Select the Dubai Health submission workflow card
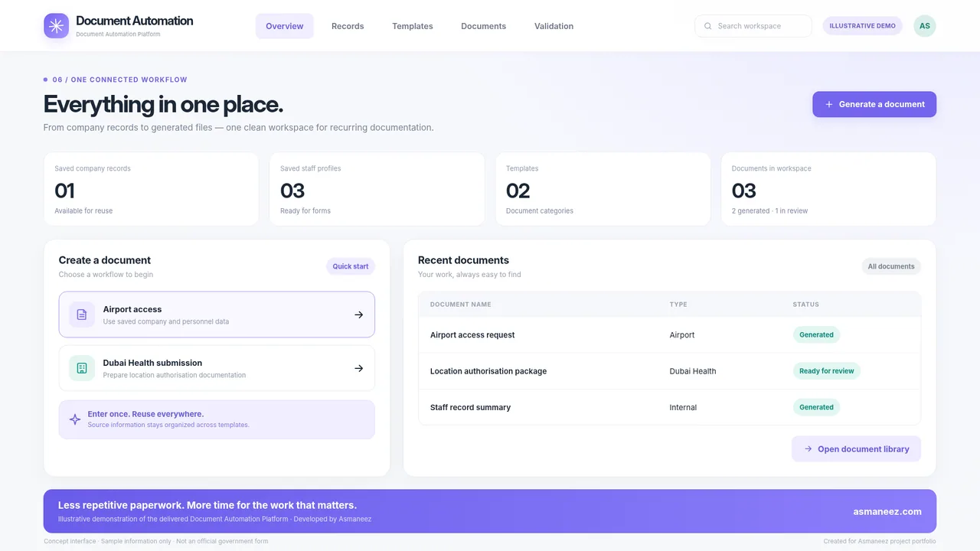Image resolution: width=980 pixels, height=551 pixels. coord(217,368)
